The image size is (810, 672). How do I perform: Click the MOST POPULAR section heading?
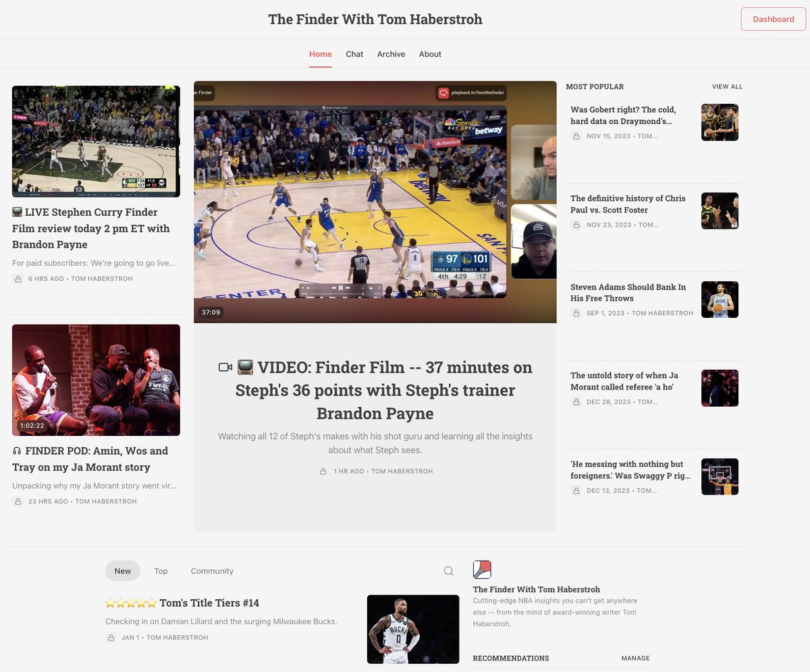pyautogui.click(x=595, y=86)
